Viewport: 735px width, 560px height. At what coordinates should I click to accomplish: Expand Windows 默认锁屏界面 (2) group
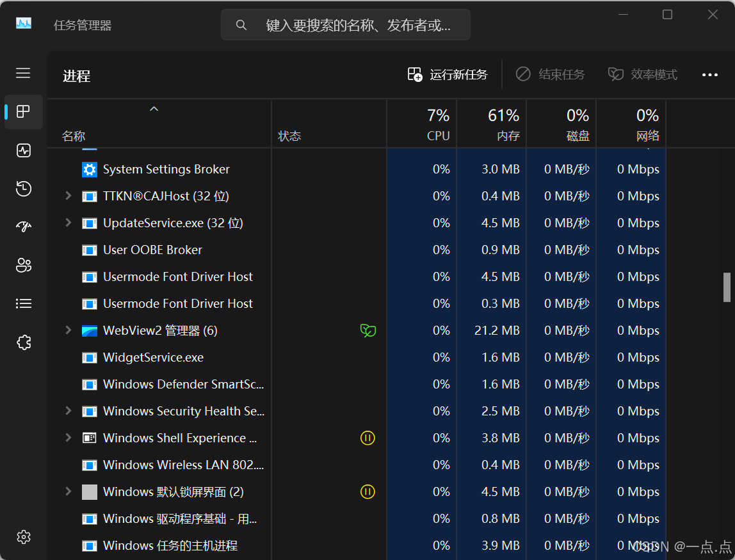point(68,492)
